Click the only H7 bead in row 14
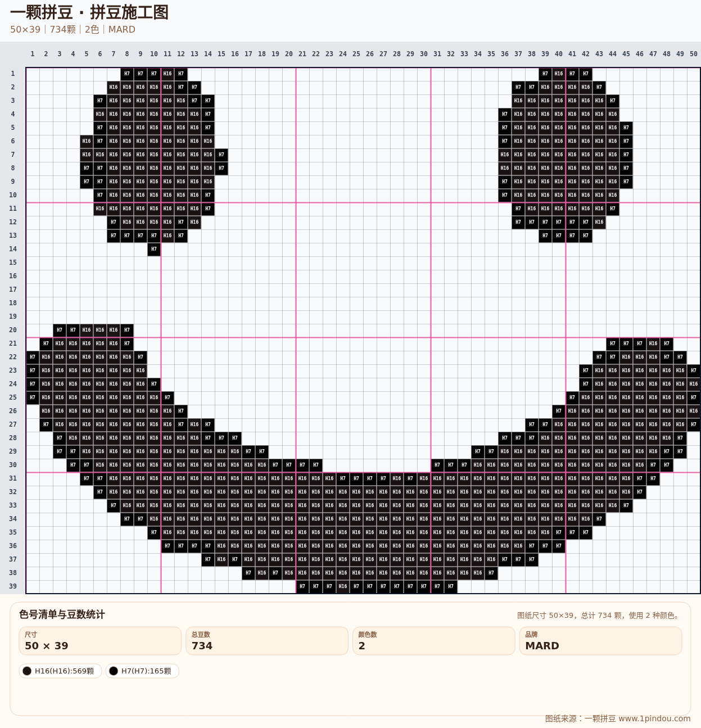This screenshot has width=701, height=728. click(154, 249)
